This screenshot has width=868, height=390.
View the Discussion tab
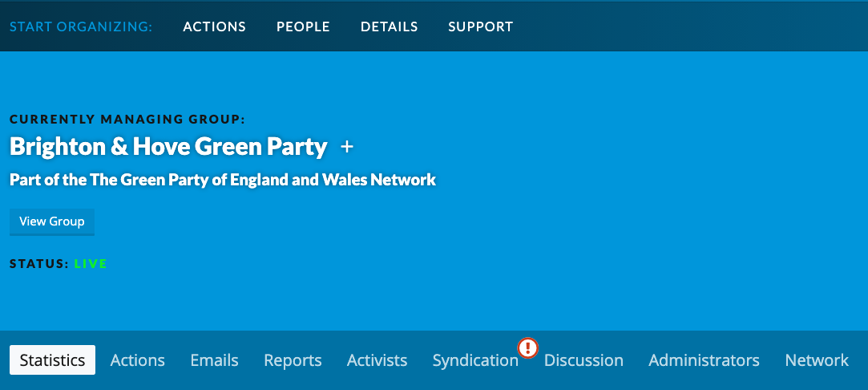tap(583, 360)
